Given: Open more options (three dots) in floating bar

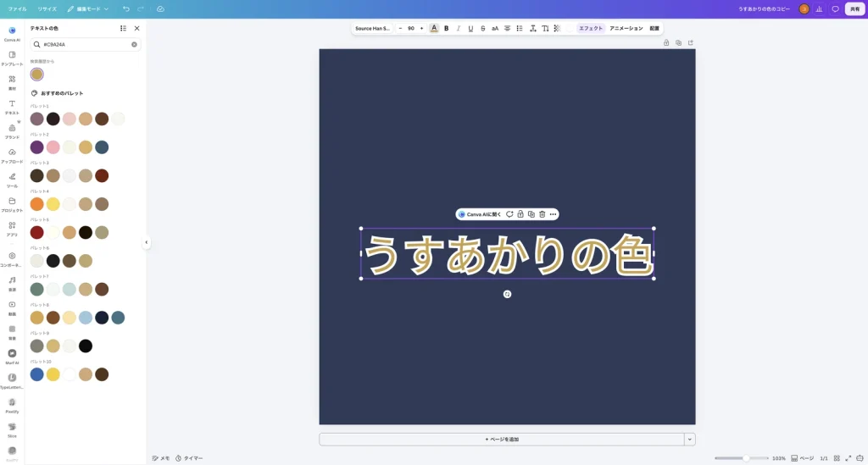Looking at the screenshot, I should point(553,214).
